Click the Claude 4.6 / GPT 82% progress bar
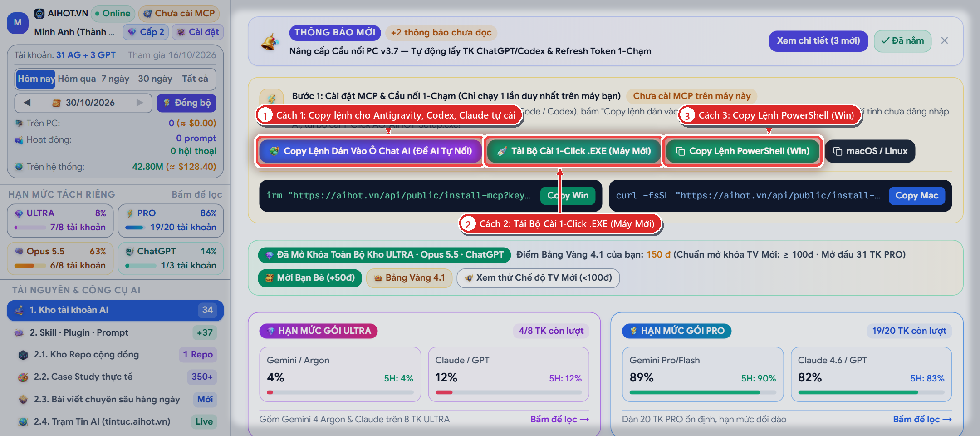Image resolution: width=980 pixels, height=436 pixels. (x=871, y=392)
